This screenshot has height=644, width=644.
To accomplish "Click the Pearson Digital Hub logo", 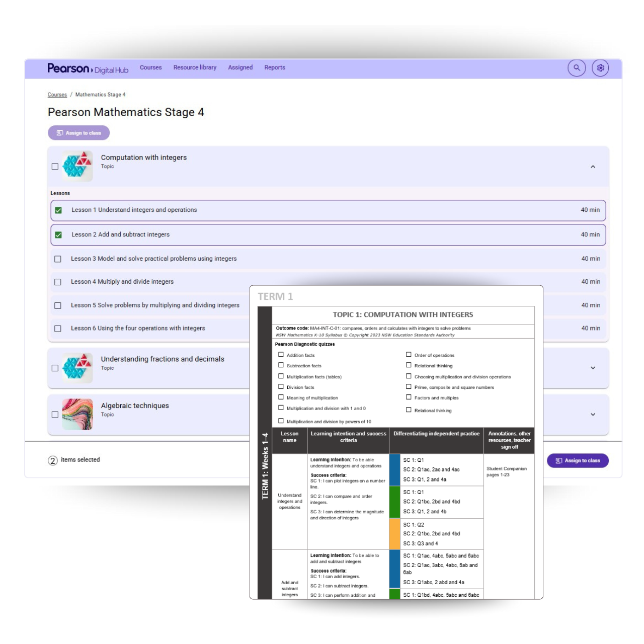I will [88, 68].
